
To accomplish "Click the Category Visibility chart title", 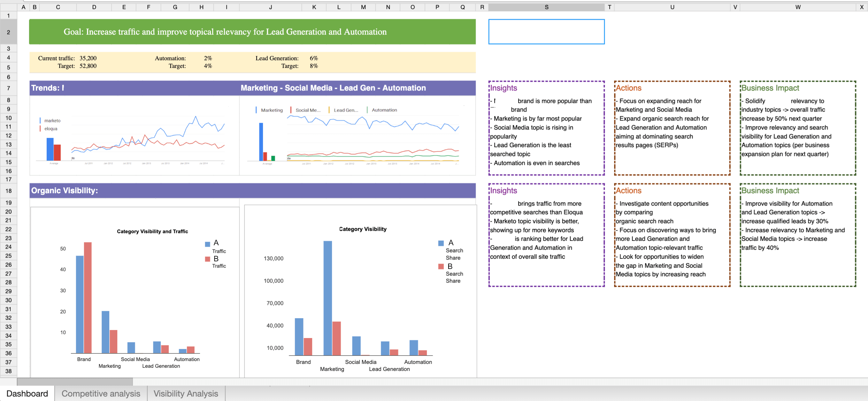I will tap(363, 229).
